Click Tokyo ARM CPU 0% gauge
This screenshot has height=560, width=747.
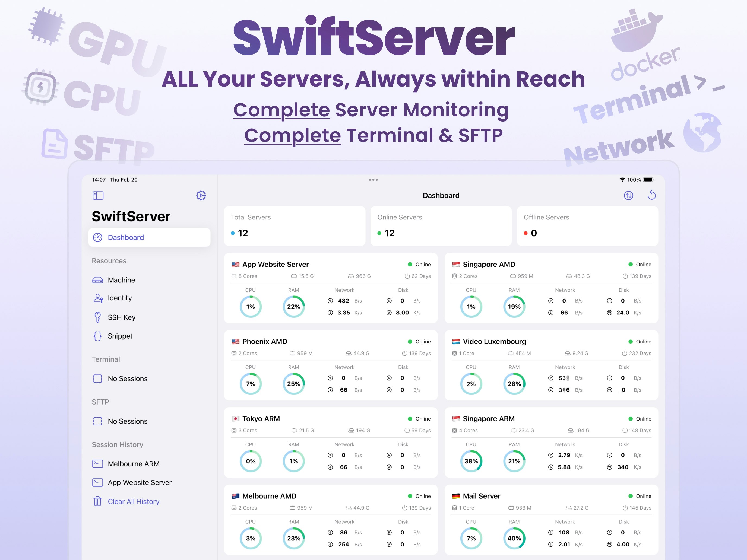pos(251,461)
